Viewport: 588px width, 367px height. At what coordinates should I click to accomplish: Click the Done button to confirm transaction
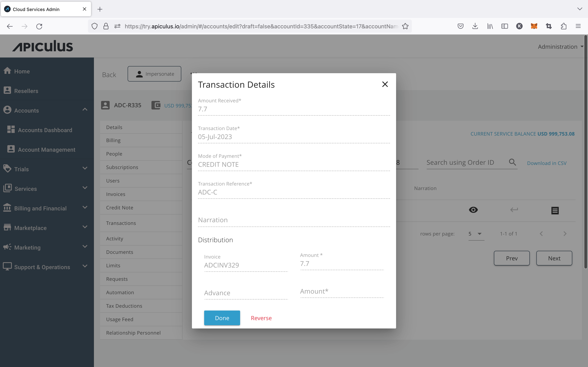pos(222,317)
